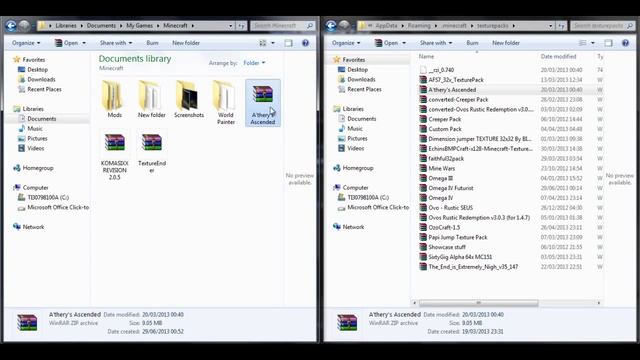Click Burn in left window toolbar

tap(152, 43)
